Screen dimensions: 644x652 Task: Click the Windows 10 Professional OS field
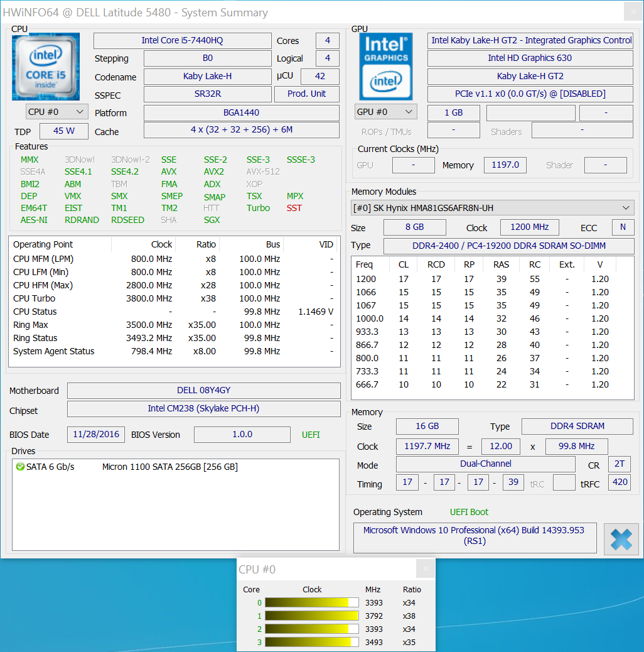[475, 538]
